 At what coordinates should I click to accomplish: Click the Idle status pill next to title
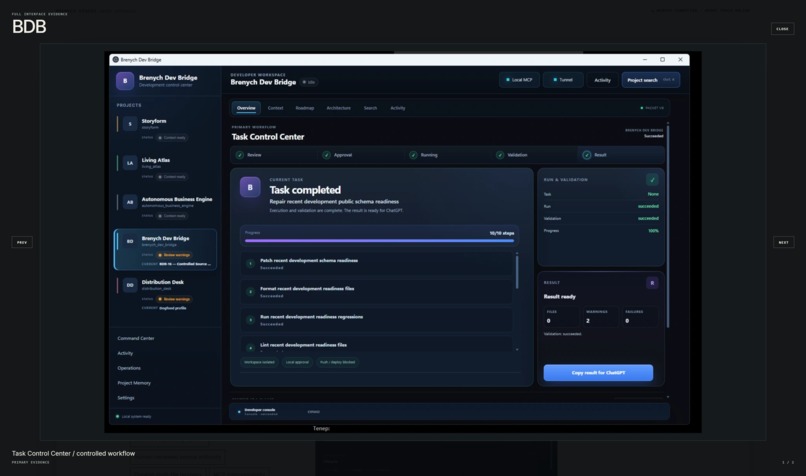309,82
